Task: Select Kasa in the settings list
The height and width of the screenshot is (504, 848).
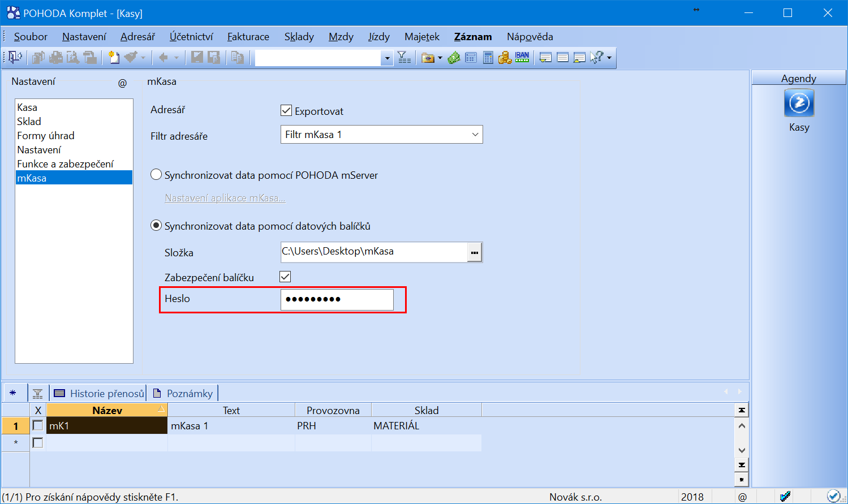Action: [x=27, y=107]
